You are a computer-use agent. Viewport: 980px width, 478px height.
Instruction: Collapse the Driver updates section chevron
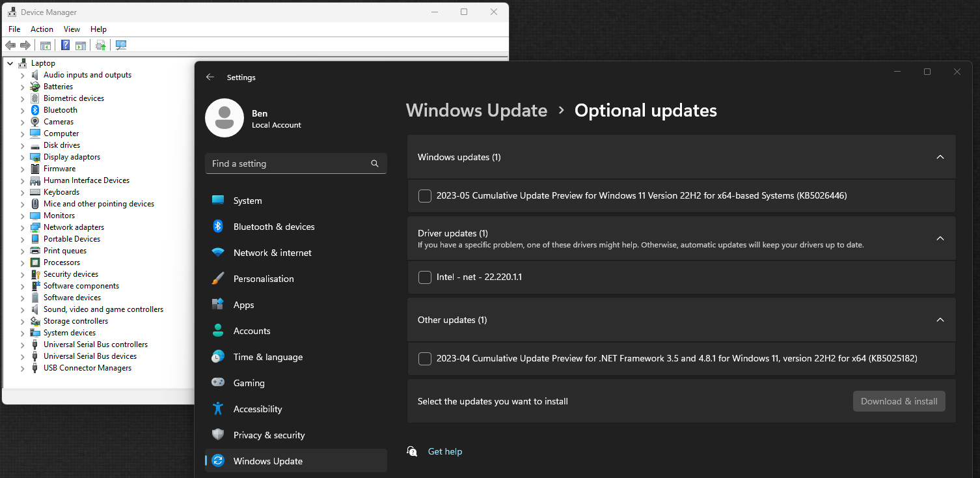click(x=940, y=238)
